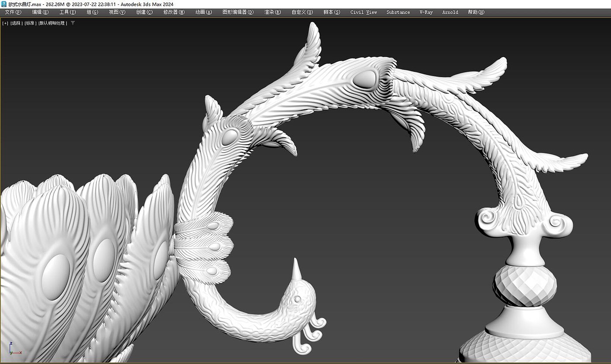Open the 修改器(M) menu

pyautogui.click(x=174, y=12)
